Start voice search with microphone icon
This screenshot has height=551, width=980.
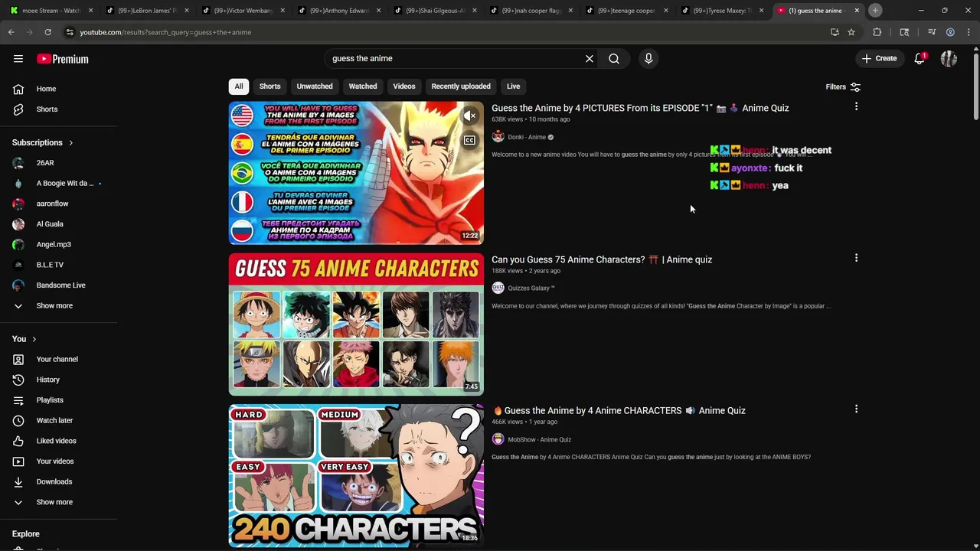pos(648,59)
